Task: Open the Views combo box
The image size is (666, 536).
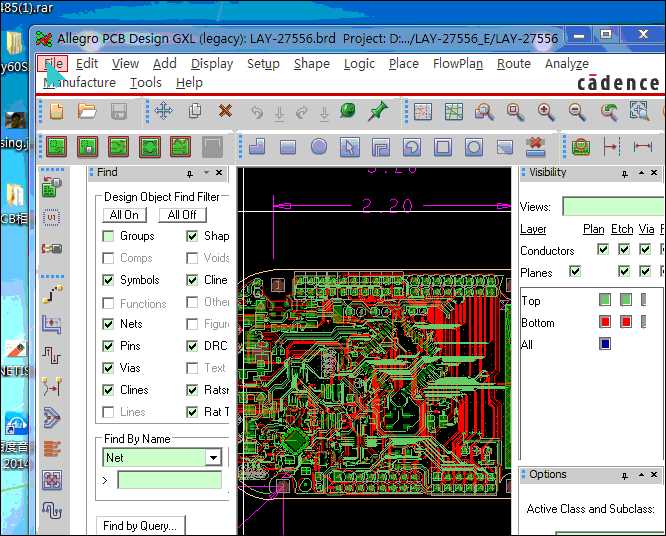Action: coord(613,207)
